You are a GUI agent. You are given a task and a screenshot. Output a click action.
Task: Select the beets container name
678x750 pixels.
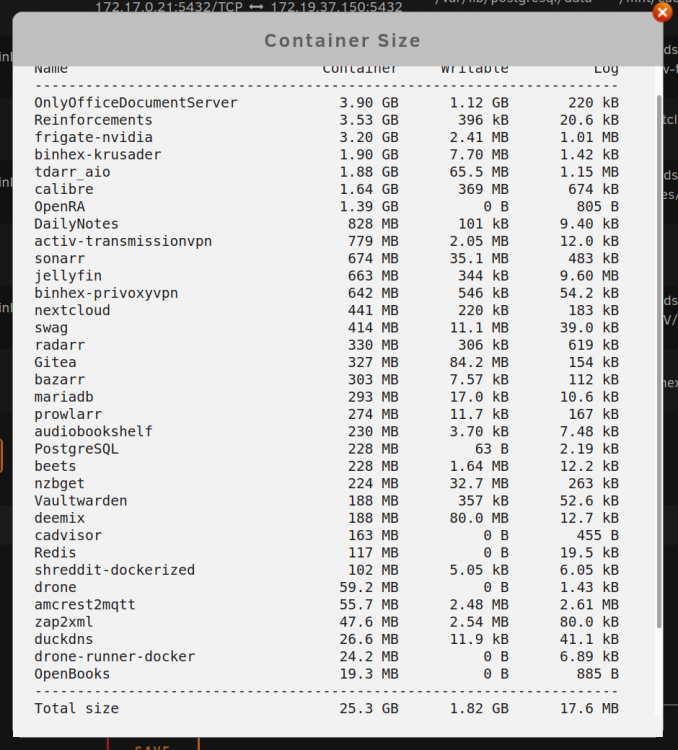[55, 466]
